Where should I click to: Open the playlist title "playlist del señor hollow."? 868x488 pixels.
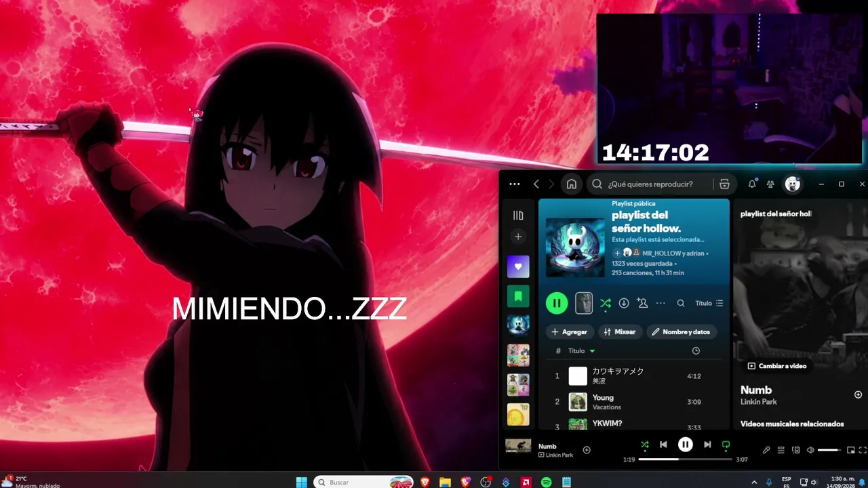(x=646, y=222)
